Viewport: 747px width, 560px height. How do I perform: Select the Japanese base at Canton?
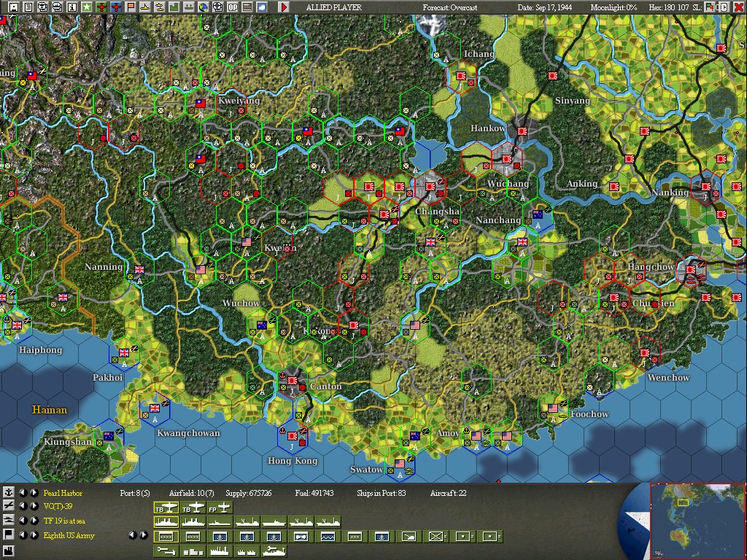point(292,381)
